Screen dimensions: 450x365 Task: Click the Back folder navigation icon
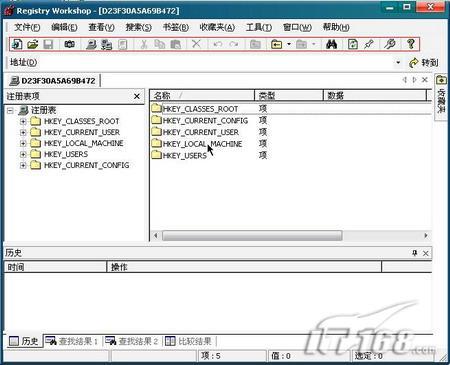(x=276, y=44)
